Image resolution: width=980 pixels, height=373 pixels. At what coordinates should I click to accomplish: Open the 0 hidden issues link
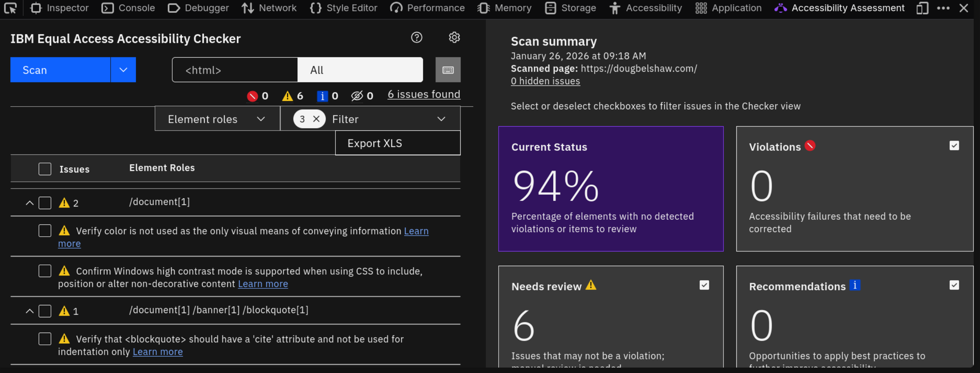tap(545, 81)
